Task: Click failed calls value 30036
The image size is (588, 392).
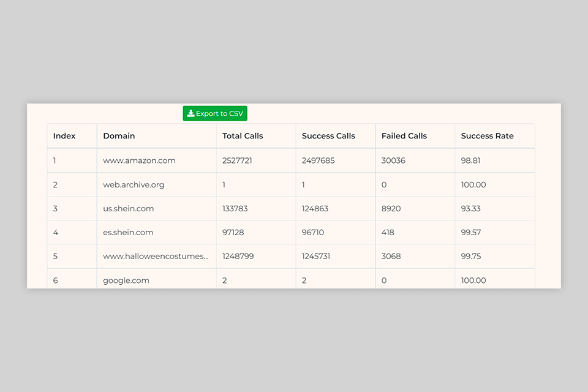Action: tap(393, 160)
